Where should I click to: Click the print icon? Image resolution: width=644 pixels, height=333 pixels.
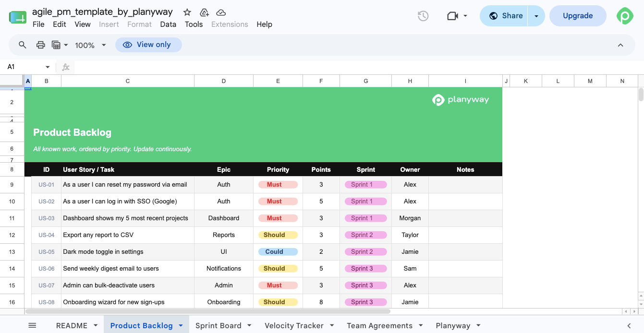(x=41, y=45)
